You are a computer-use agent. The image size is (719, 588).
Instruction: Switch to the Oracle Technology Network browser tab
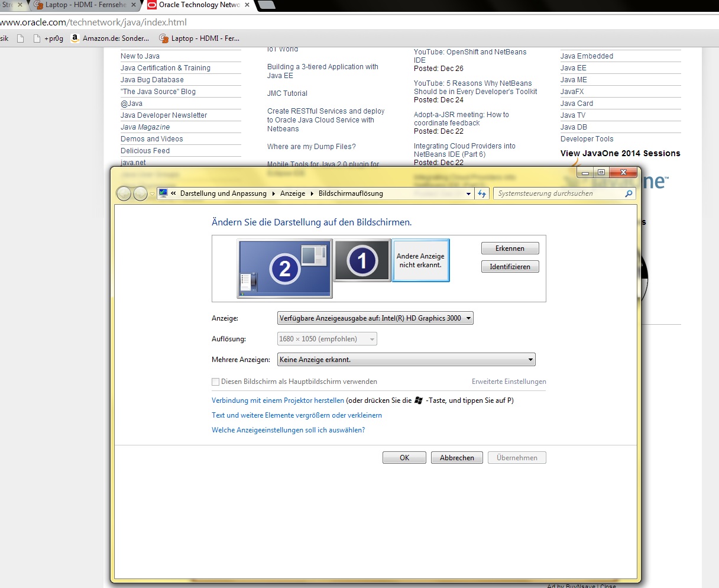[x=199, y=5]
